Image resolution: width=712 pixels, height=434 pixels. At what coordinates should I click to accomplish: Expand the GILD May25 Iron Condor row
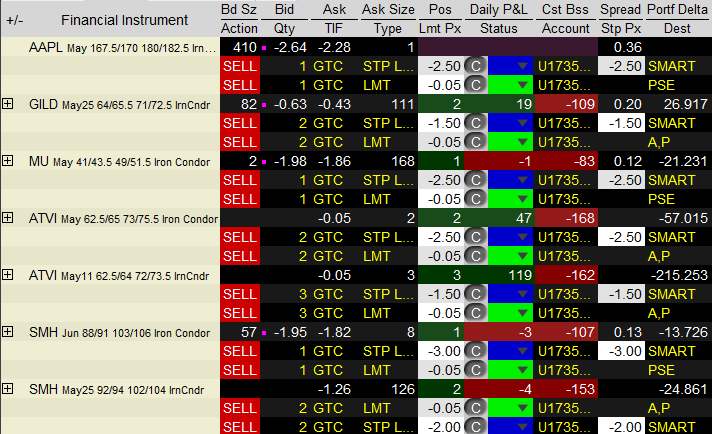(x=8, y=104)
